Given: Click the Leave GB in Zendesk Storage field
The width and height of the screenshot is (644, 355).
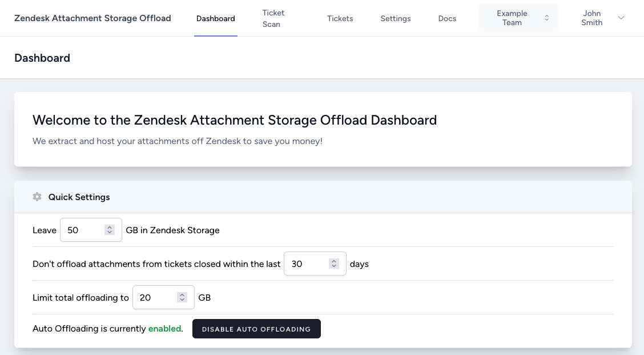Looking at the screenshot, I should (91, 230).
